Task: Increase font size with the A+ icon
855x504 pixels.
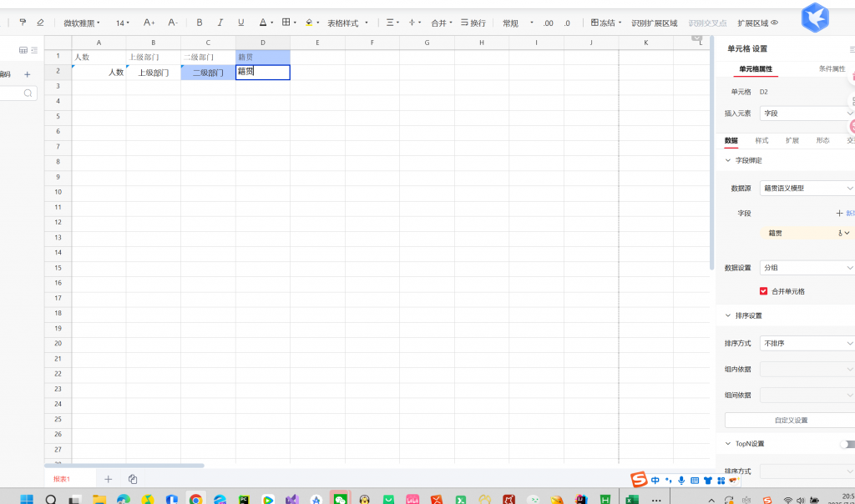Action: click(x=149, y=23)
